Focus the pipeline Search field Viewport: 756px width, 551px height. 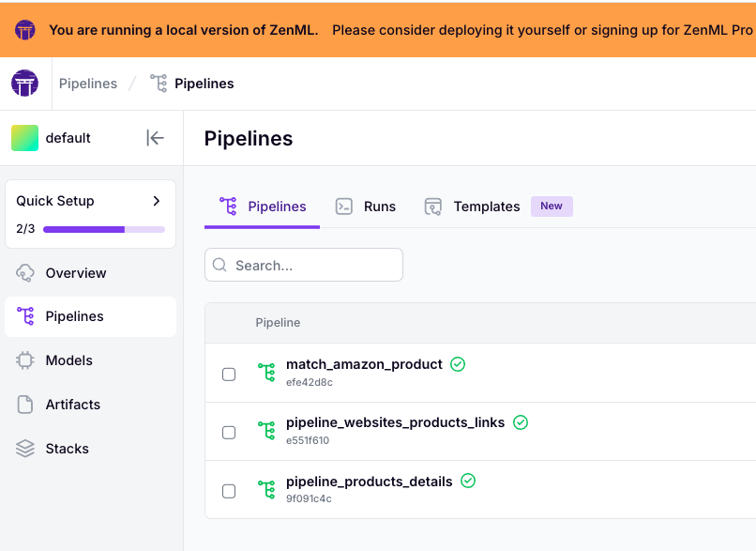pyautogui.click(x=304, y=265)
